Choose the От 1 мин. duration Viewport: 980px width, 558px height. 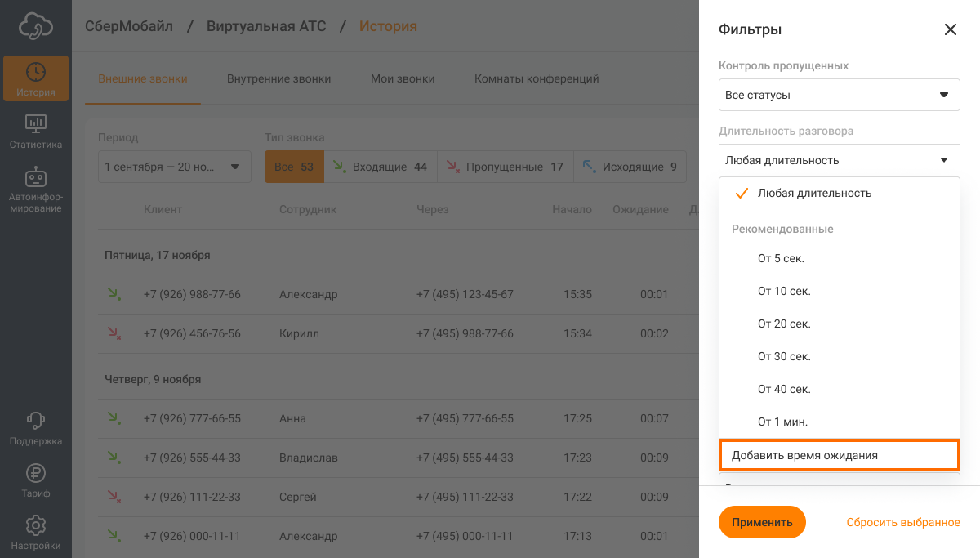782,422
